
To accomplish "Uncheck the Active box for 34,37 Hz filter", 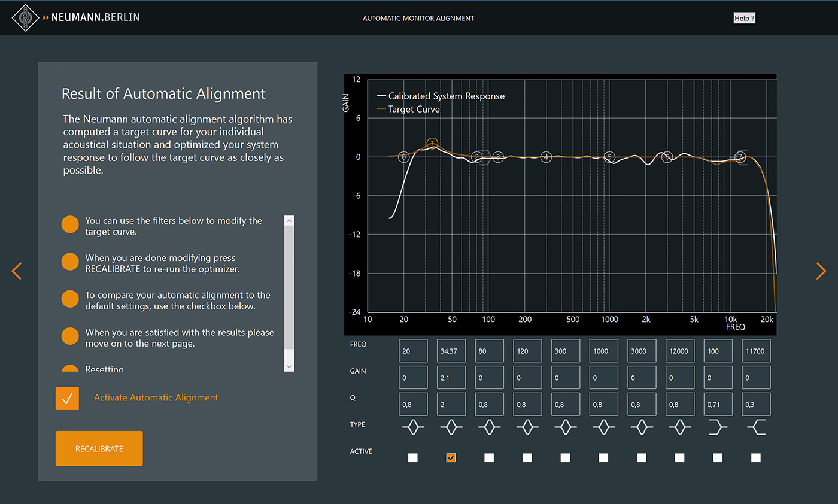I will (451, 458).
